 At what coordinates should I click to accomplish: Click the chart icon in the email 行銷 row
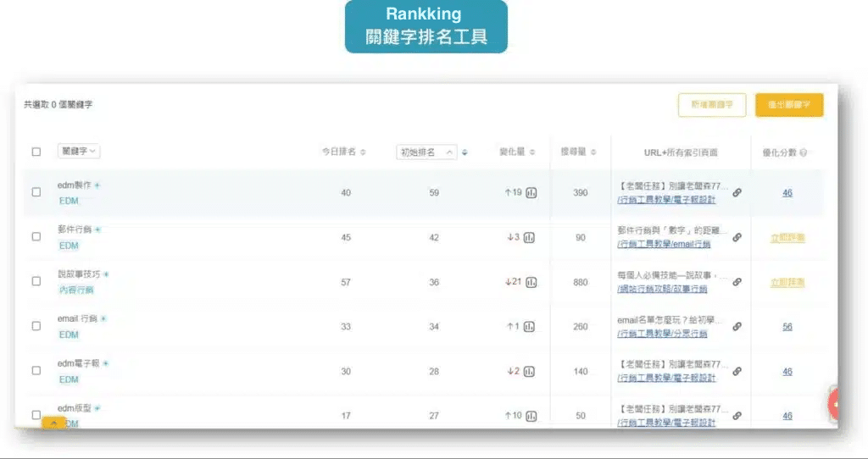tap(529, 327)
